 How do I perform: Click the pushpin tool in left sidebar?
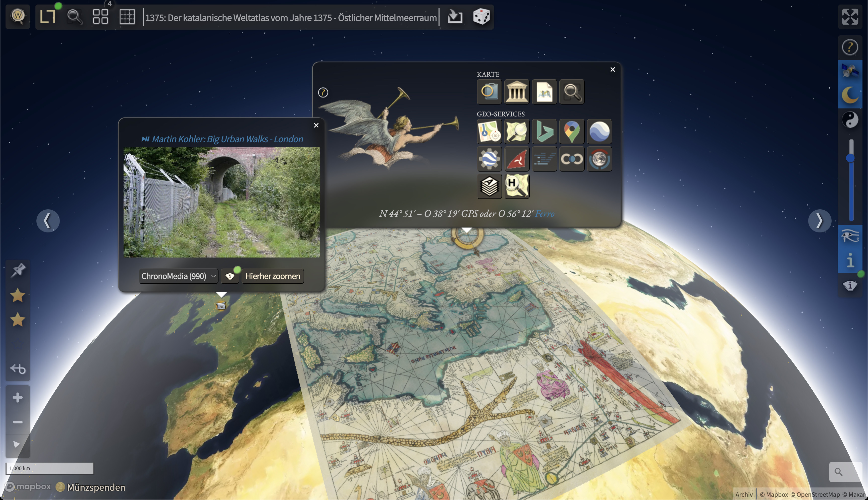18,270
